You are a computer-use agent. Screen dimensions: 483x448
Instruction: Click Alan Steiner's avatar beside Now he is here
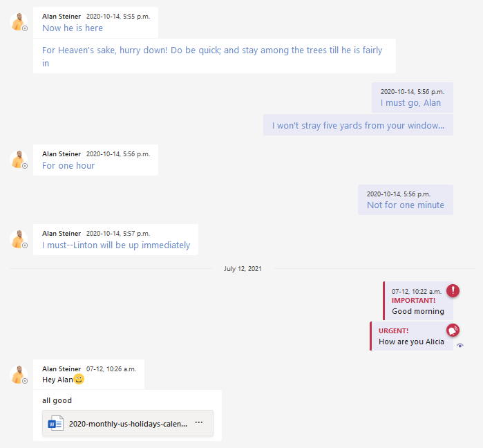pos(19,23)
